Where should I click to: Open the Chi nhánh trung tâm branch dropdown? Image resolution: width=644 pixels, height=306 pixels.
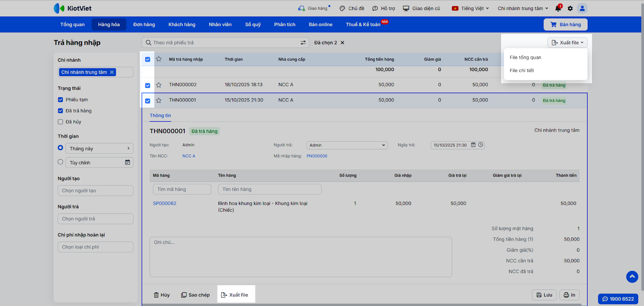coord(523,8)
